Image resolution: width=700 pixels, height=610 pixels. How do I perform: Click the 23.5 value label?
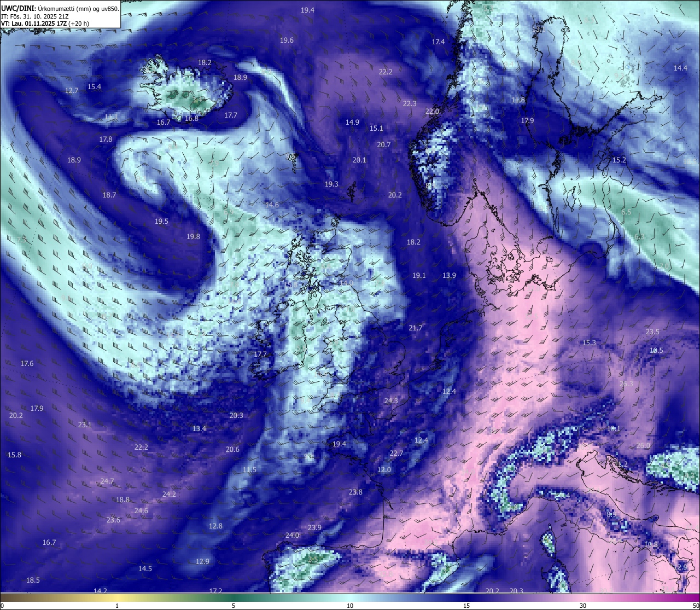click(x=652, y=332)
